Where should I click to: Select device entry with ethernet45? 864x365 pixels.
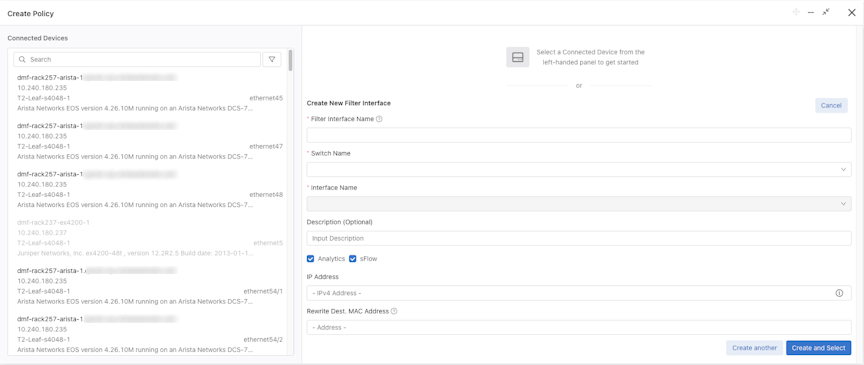click(150, 93)
